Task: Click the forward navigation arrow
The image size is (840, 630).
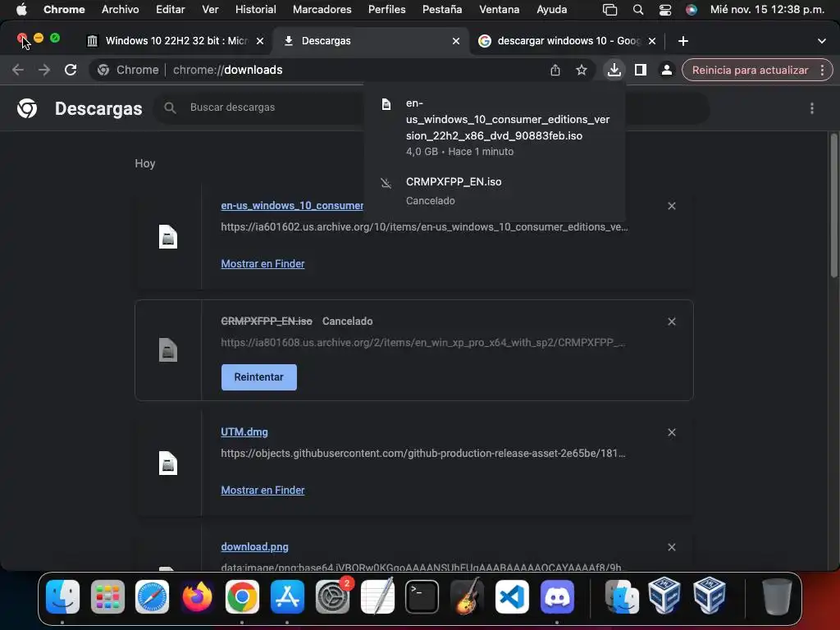Action: pyautogui.click(x=44, y=70)
